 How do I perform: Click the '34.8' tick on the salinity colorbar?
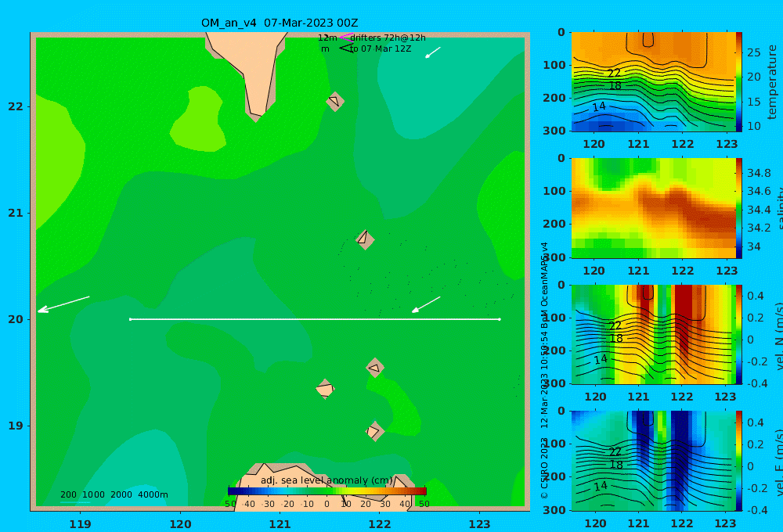click(759, 173)
